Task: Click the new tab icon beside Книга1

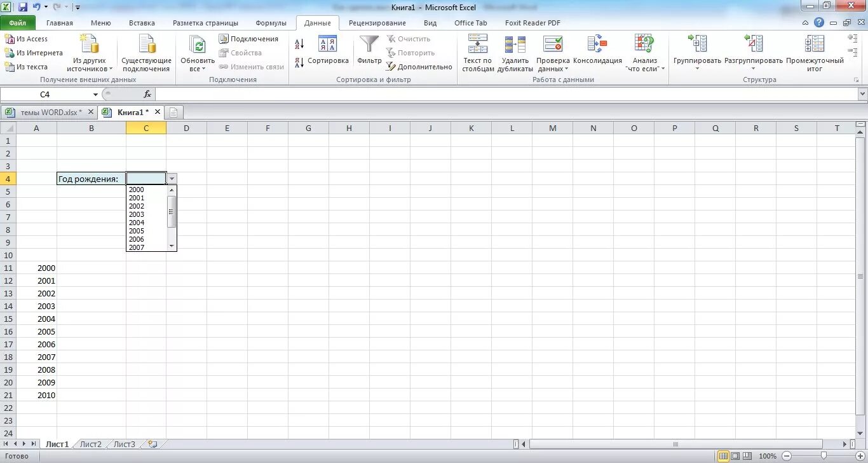Action: (x=173, y=113)
